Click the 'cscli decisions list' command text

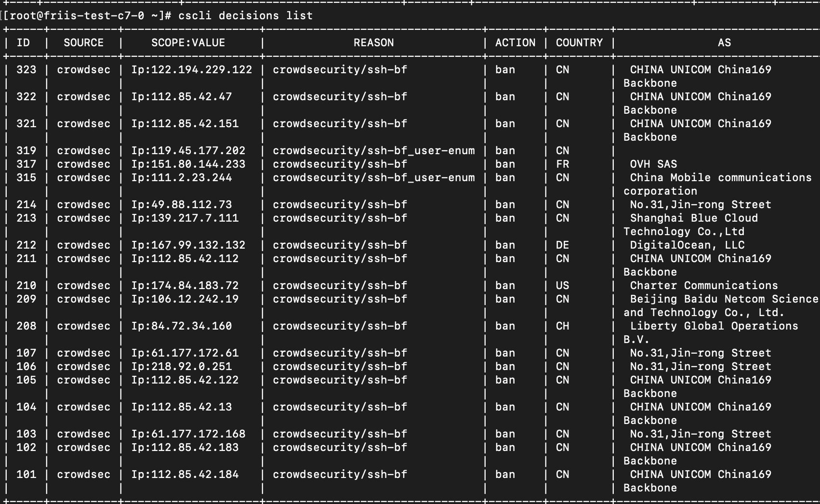click(245, 16)
